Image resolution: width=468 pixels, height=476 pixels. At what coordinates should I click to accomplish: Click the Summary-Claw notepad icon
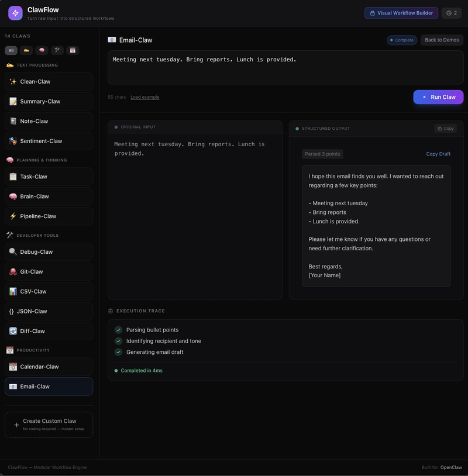pos(13,101)
